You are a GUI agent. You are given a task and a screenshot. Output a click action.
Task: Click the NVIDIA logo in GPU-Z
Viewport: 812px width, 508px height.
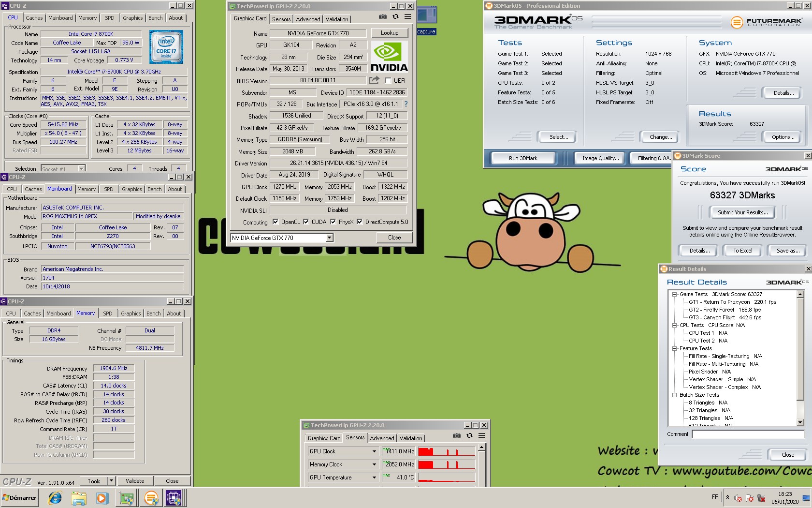point(389,57)
